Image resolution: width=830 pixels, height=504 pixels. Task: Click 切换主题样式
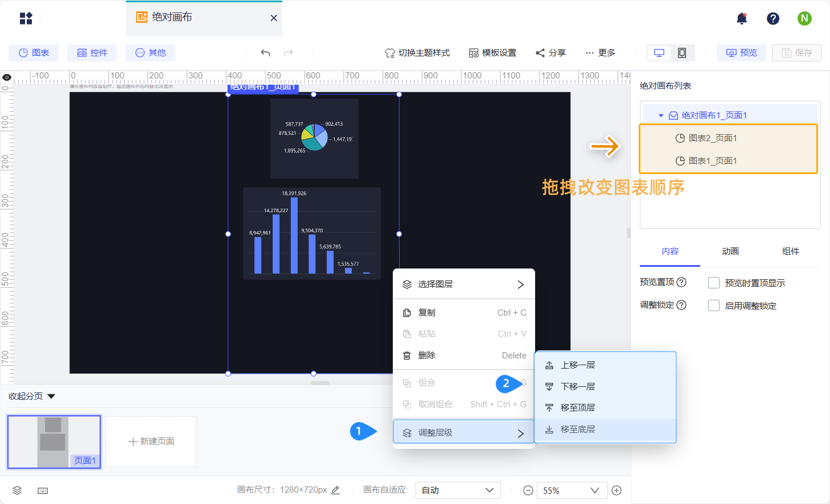click(417, 53)
